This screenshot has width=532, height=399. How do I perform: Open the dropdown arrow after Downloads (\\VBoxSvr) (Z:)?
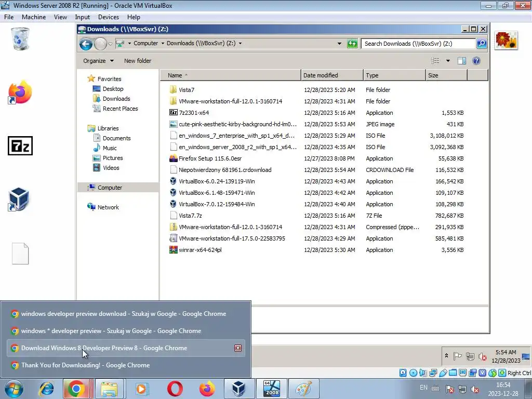240,44
